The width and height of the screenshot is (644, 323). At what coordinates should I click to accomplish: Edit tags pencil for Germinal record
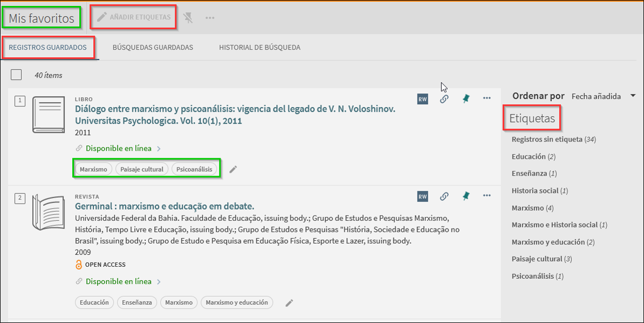[x=289, y=303]
